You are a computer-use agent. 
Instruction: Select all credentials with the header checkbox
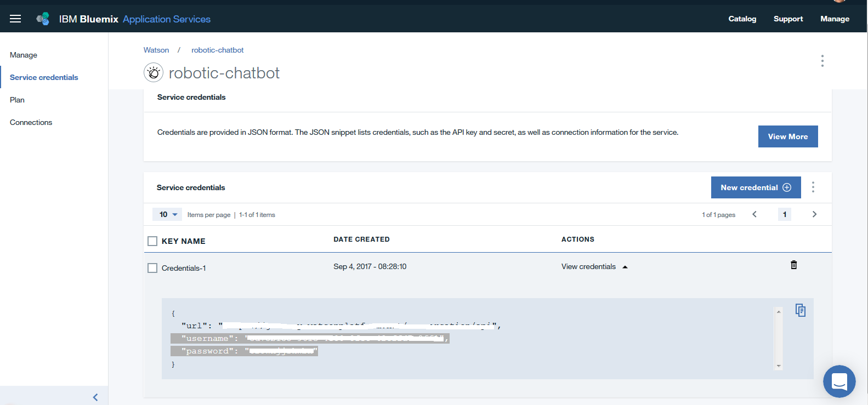[152, 241]
